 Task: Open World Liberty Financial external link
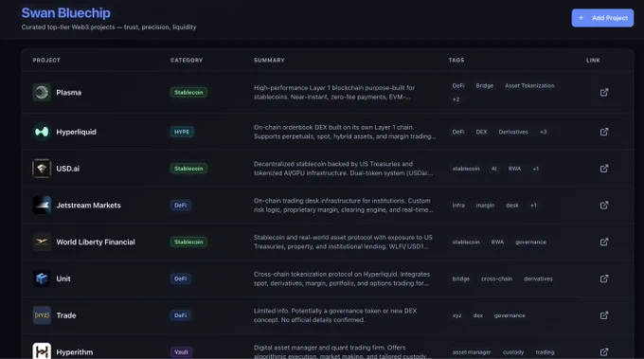click(x=604, y=242)
